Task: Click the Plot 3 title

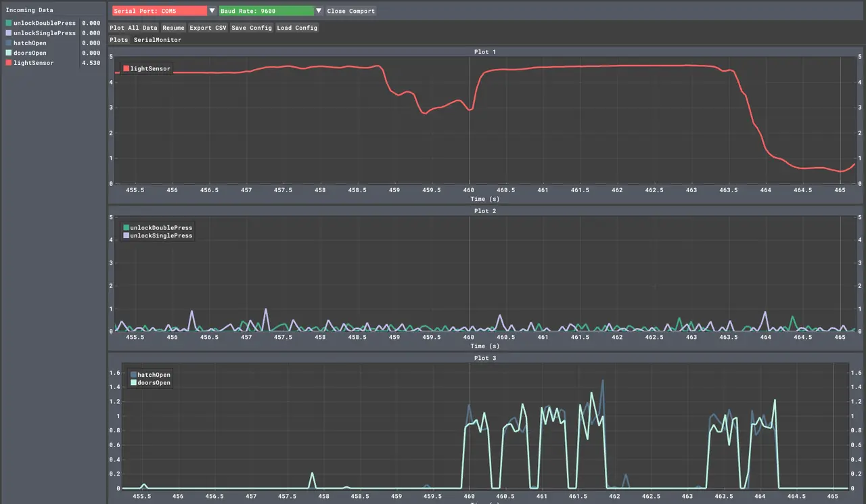Action: pos(484,358)
